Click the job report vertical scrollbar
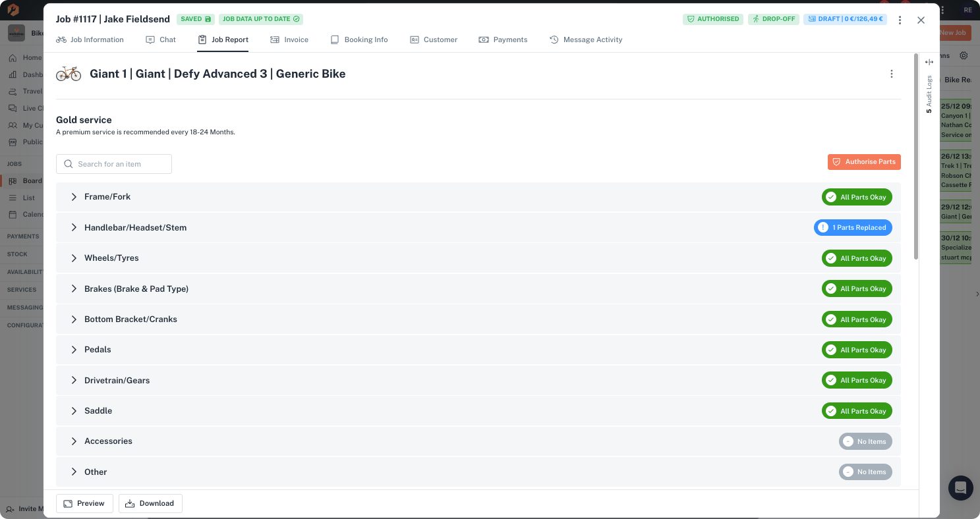980x519 pixels. click(x=915, y=157)
